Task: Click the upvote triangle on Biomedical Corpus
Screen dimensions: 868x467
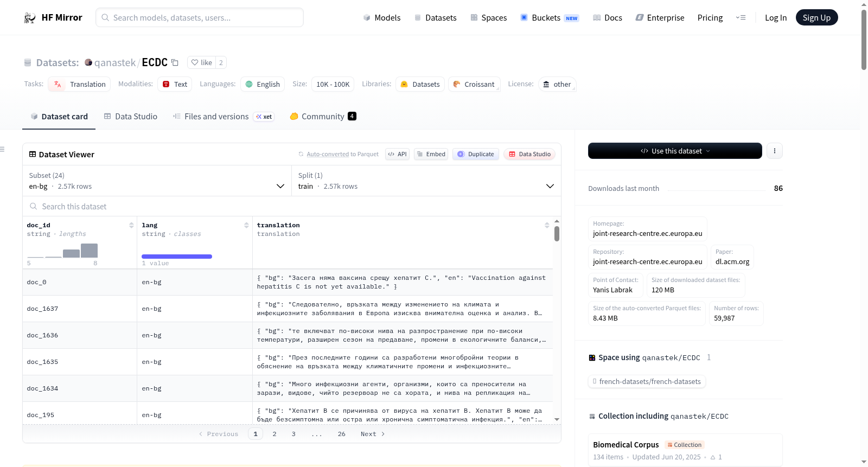Action: click(x=713, y=457)
